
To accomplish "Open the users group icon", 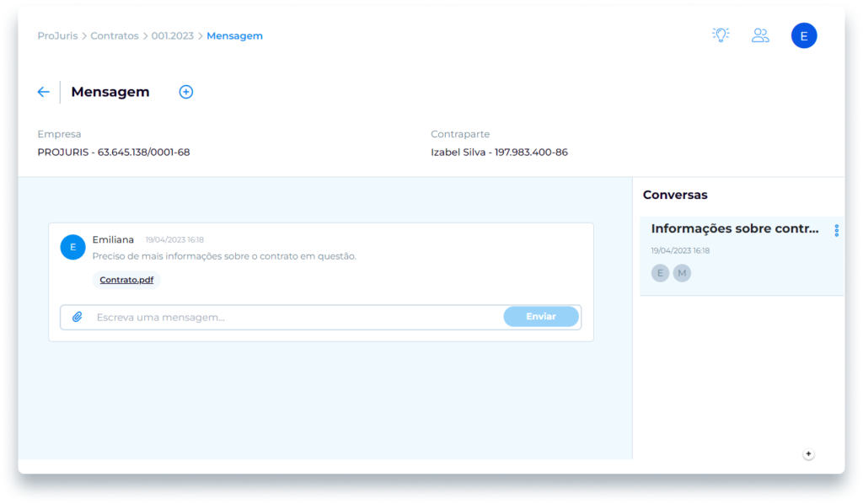I will [x=760, y=35].
